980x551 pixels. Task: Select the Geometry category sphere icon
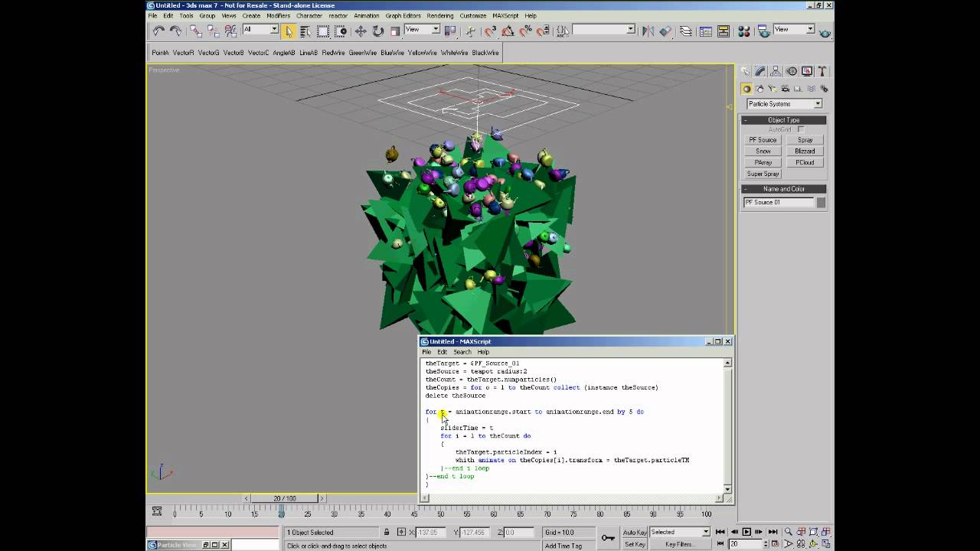click(746, 89)
